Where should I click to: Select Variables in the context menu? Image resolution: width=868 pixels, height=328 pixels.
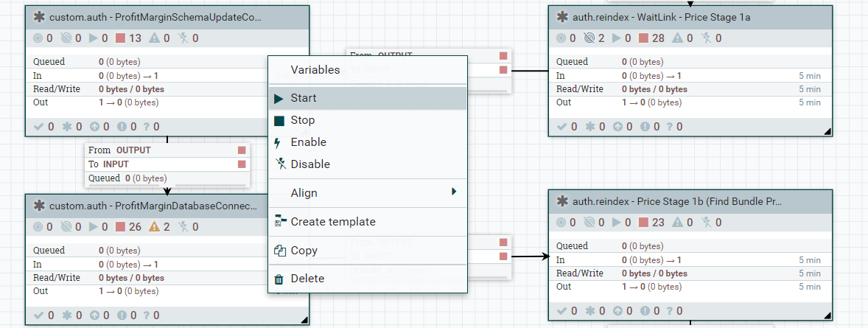pyautogui.click(x=315, y=70)
